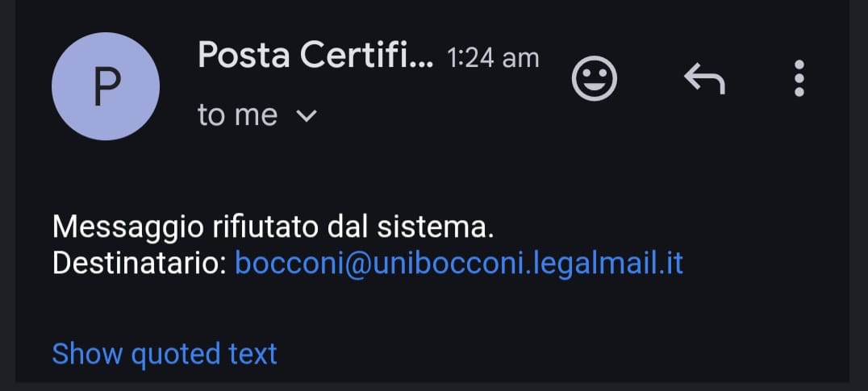Tap the Destinatario: label

pos(139,264)
